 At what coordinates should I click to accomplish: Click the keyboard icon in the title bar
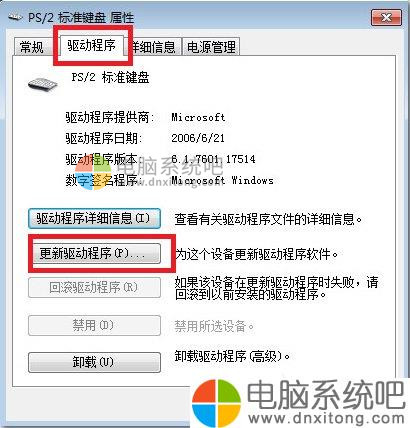click(x=15, y=17)
